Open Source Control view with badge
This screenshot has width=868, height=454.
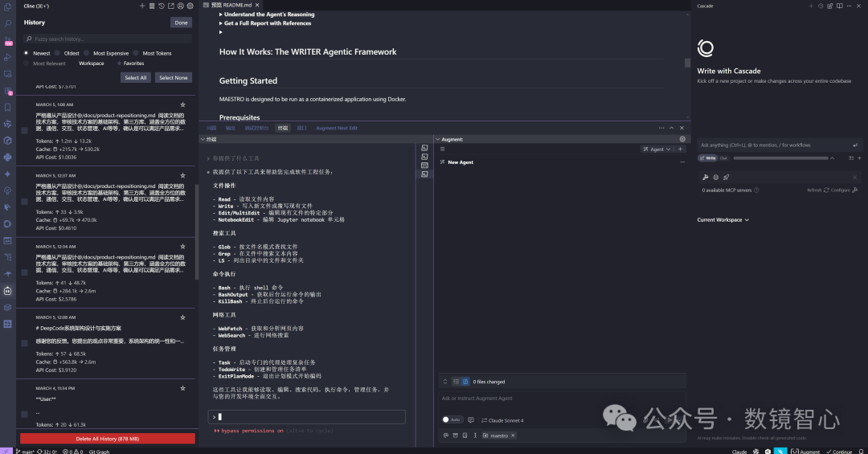pos(8,41)
